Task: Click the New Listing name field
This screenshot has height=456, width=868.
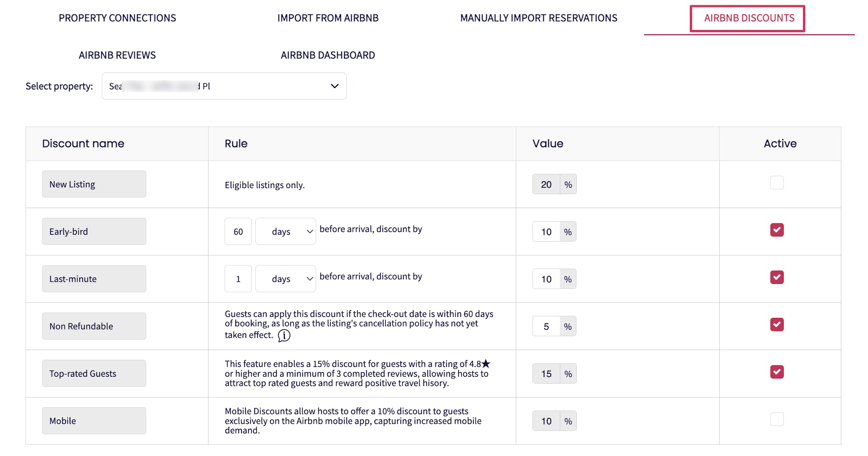Action: (94, 184)
